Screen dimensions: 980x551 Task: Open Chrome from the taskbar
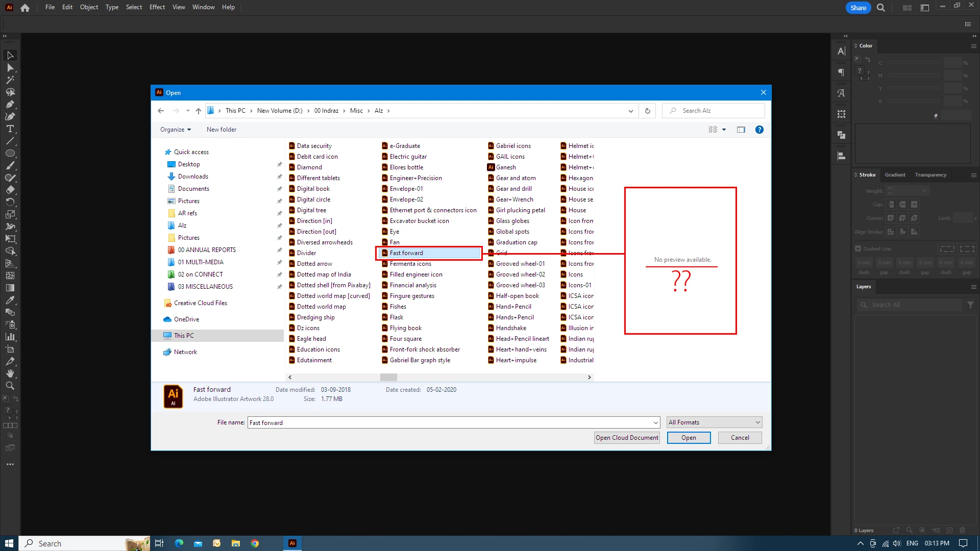pyautogui.click(x=255, y=543)
